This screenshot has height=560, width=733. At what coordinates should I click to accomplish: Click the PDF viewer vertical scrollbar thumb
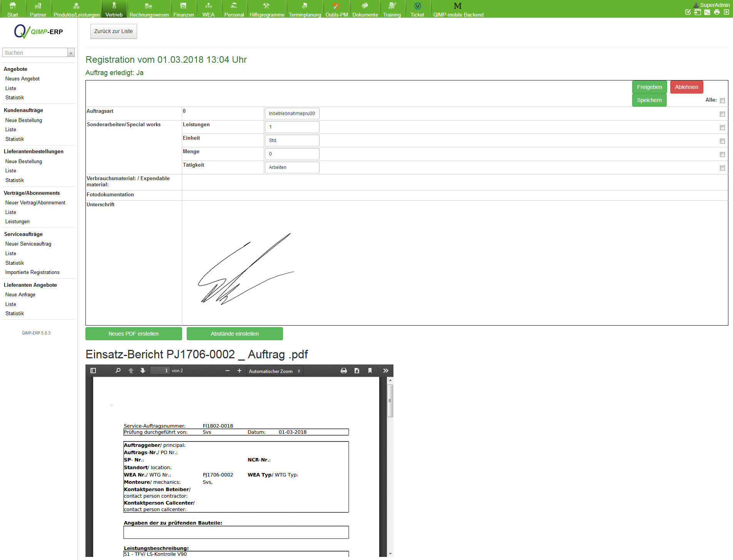[390, 400]
